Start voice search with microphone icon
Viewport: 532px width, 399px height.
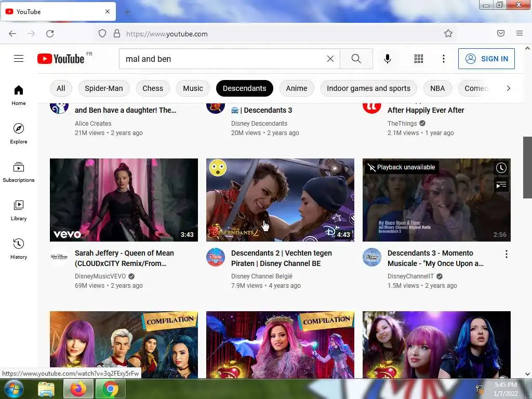click(x=388, y=59)
